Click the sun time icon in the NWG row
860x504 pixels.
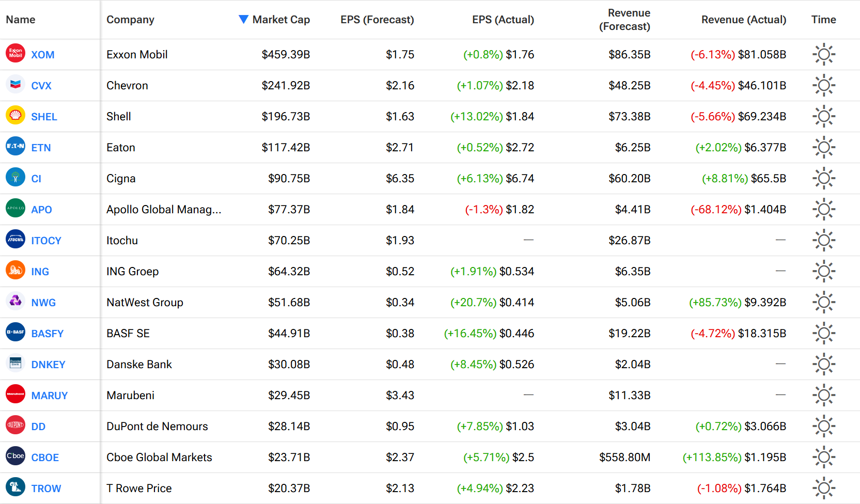824,302
